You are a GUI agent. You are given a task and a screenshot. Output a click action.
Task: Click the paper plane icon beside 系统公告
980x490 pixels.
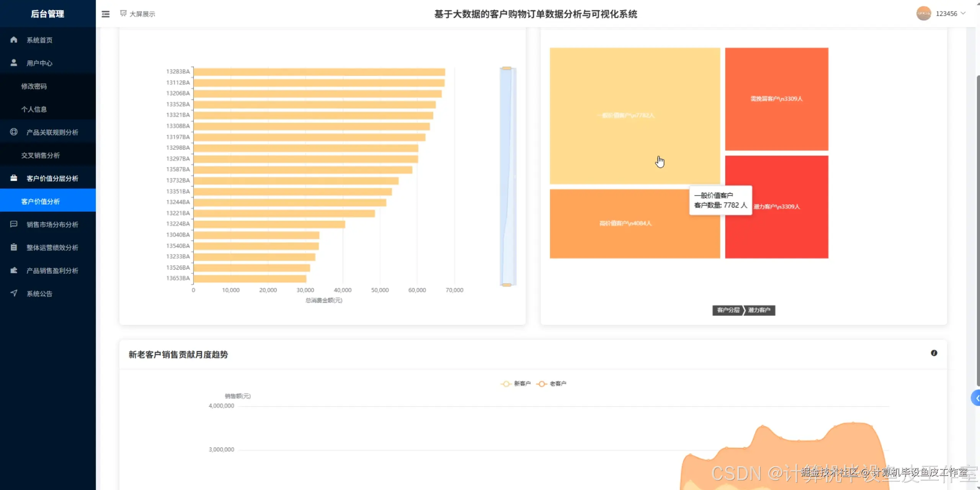coord(14,293)
